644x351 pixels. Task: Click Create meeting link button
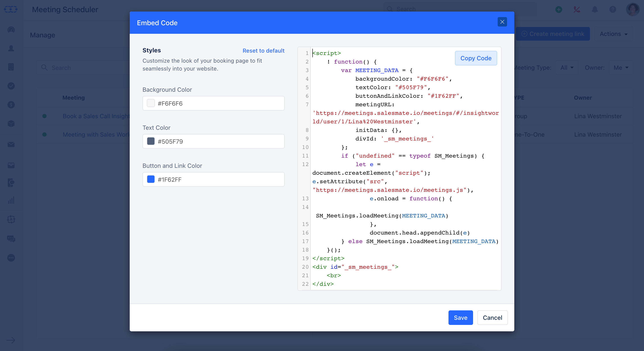(553, 34)
